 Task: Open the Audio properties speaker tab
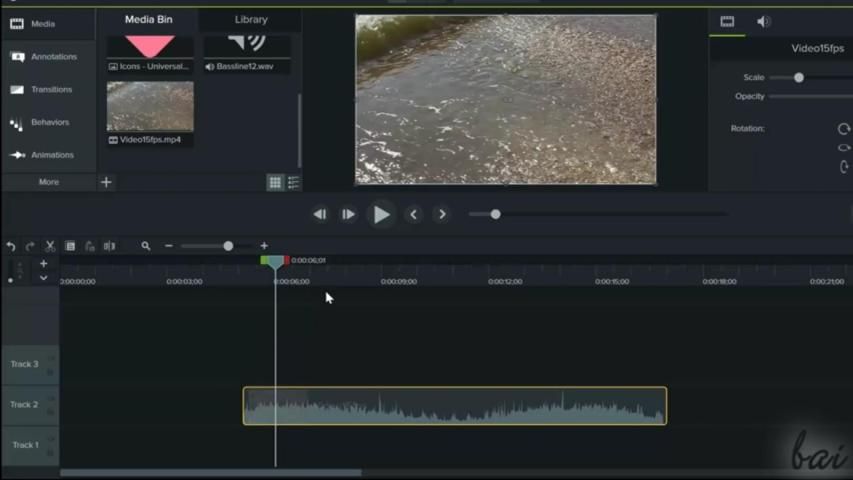(764, 21)
